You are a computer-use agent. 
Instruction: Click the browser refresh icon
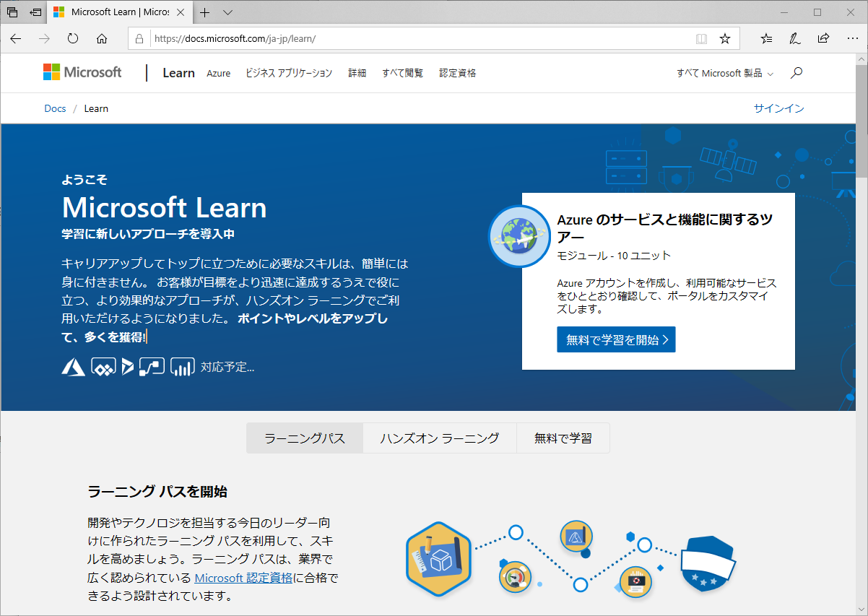click(x=73, y=39)
